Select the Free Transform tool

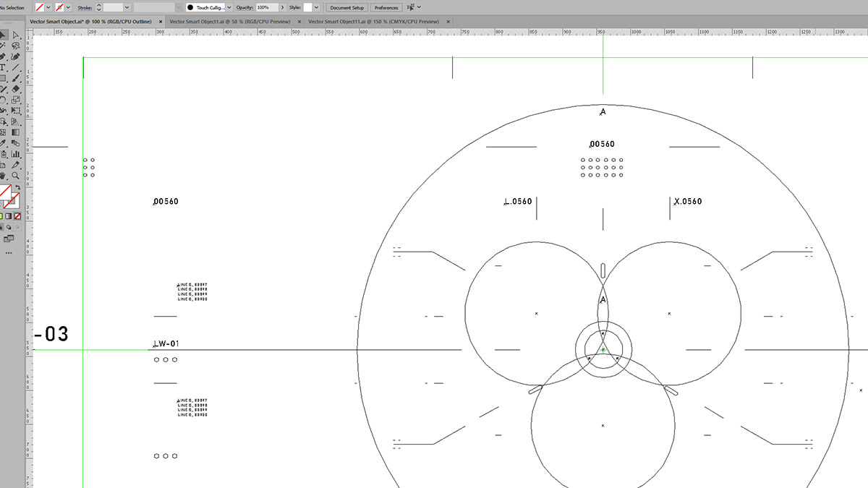[15, 111]
